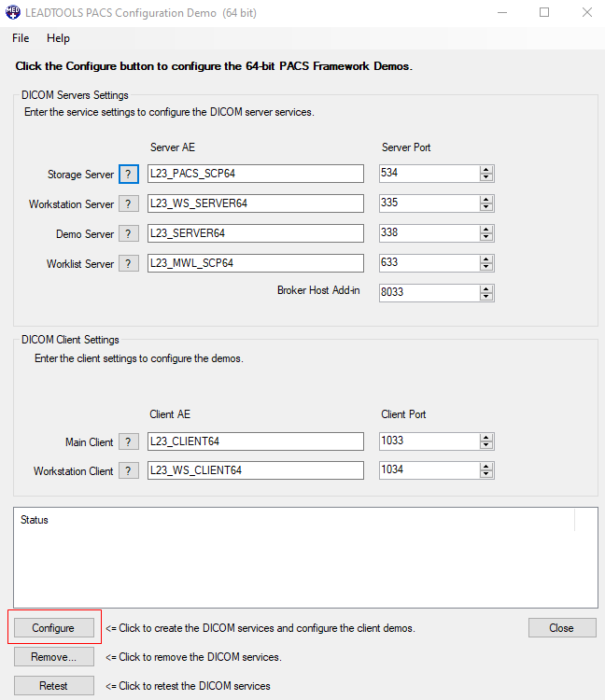Increase Main Client port value
The width and height of the screenshot is (605, 700).
(x=486, y=438)
